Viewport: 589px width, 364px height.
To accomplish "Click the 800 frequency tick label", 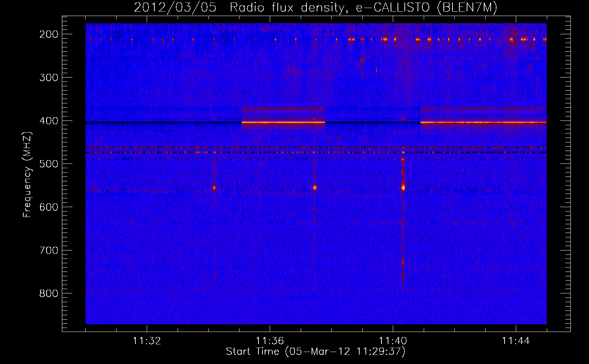I will (48, 293).
